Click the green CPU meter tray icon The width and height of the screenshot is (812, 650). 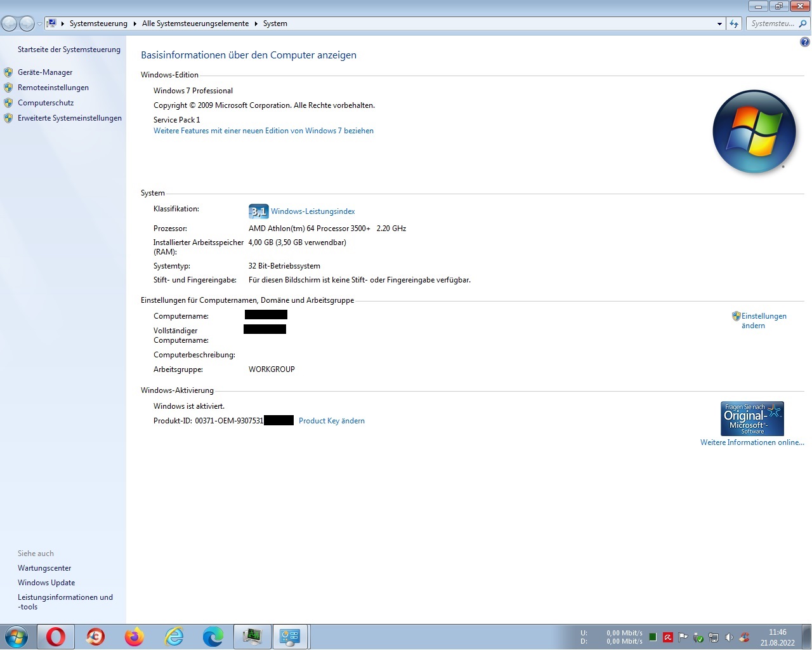[653, 637]
